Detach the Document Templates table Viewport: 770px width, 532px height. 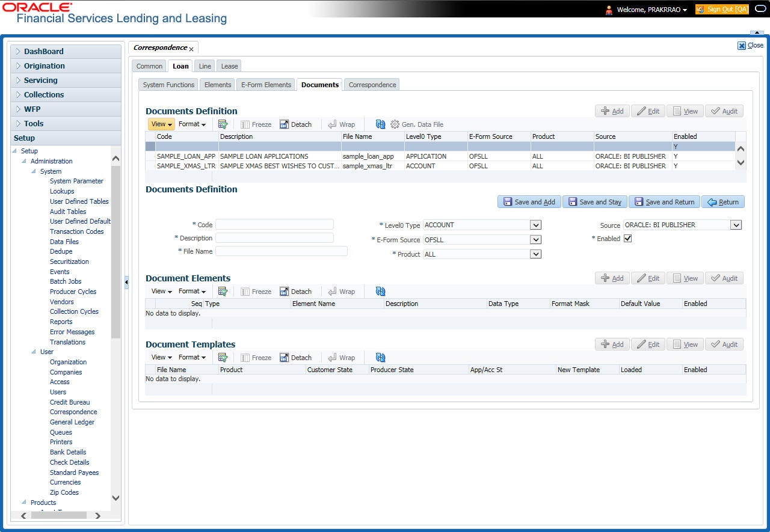point(295,358)
